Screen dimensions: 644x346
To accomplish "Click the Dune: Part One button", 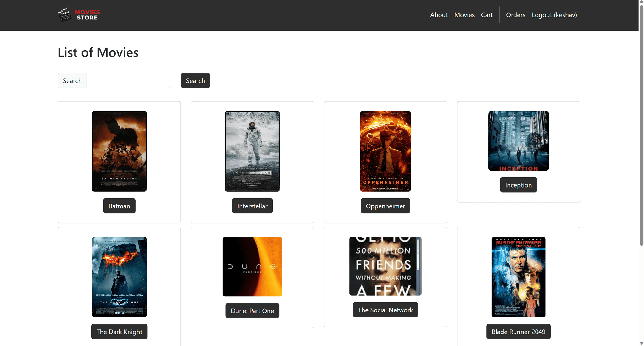I will (x=252, y=310).
